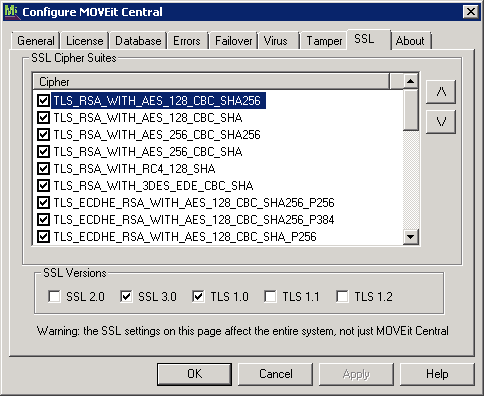Click the cipher list scroll up arrow
This screenshot has width=484, height=396.
click(411, 81)
